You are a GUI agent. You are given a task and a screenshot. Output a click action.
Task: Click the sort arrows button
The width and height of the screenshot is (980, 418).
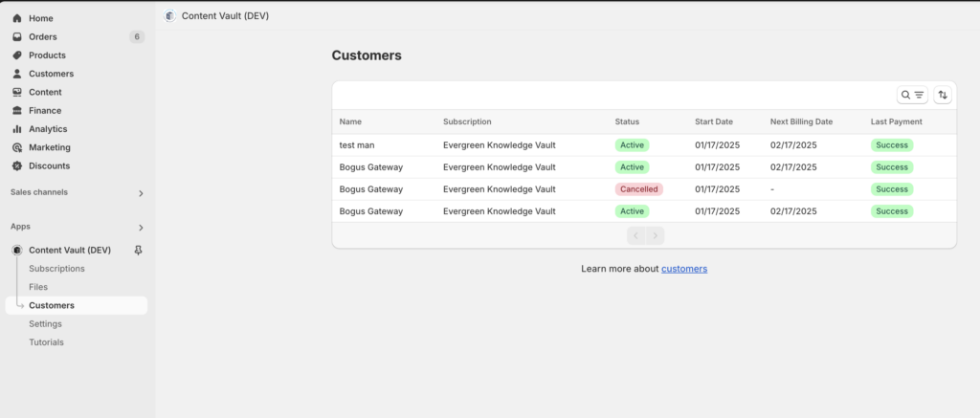point(943,95)
